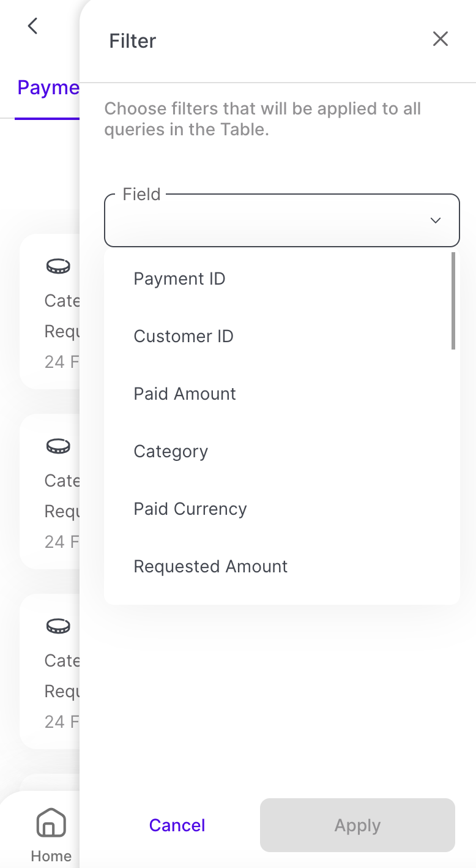Go back using the left arrow icon
This screenshot has width=476, height=868.
(x=33, y=26)
